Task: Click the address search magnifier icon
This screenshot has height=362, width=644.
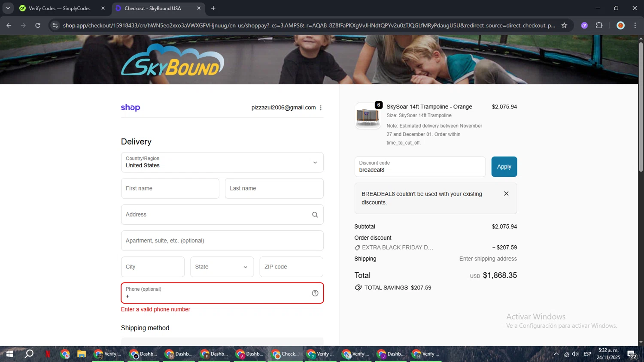Action: click(315, 215)
